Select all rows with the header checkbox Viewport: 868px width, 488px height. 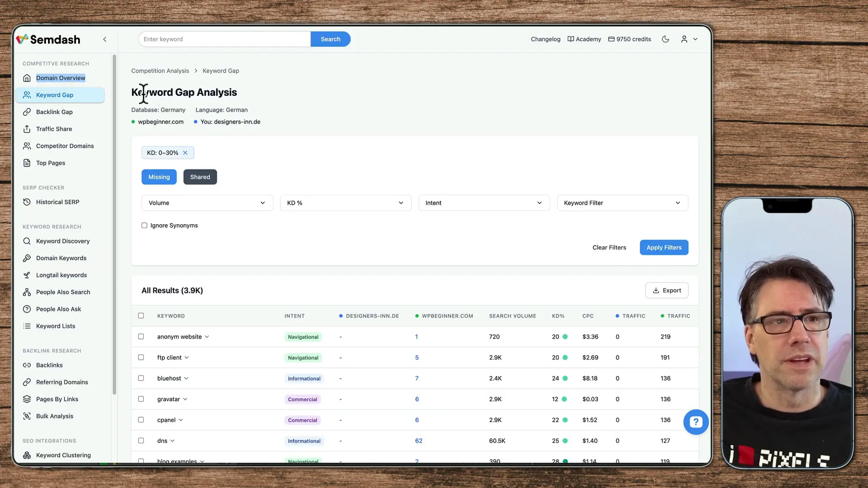[x=141, y=316]
